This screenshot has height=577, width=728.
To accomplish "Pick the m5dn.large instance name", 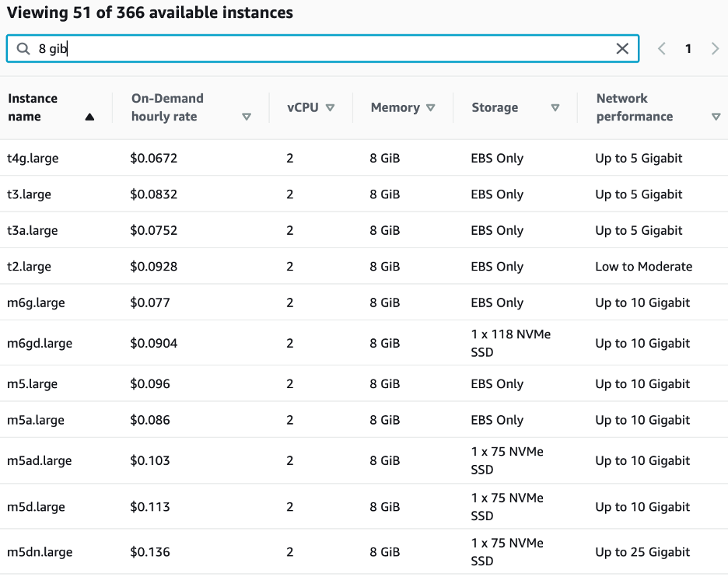I will click(x=40, y=552).
